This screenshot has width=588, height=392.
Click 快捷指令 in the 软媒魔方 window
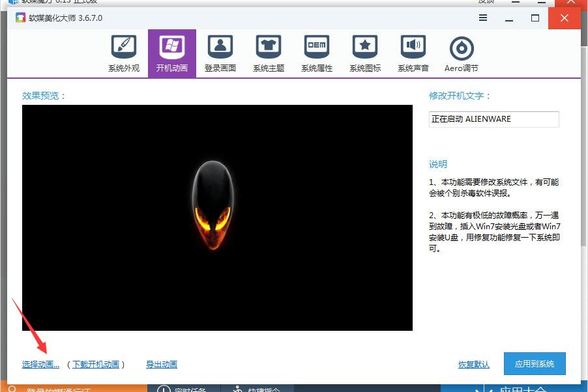[257, 389]
